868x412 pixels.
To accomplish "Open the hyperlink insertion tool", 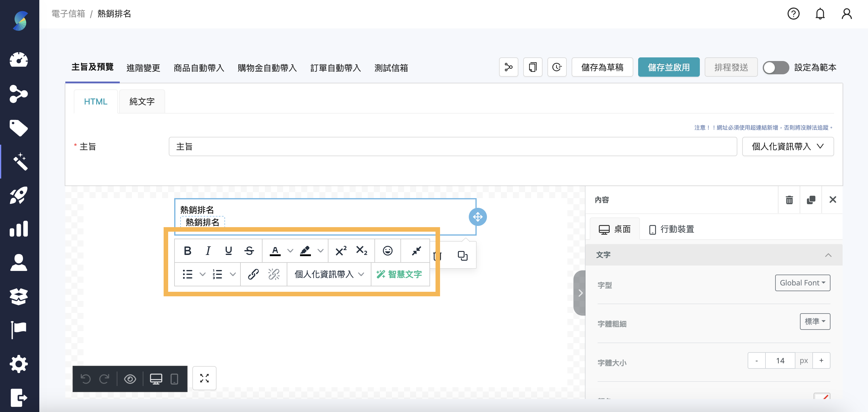I will (253, 274).
